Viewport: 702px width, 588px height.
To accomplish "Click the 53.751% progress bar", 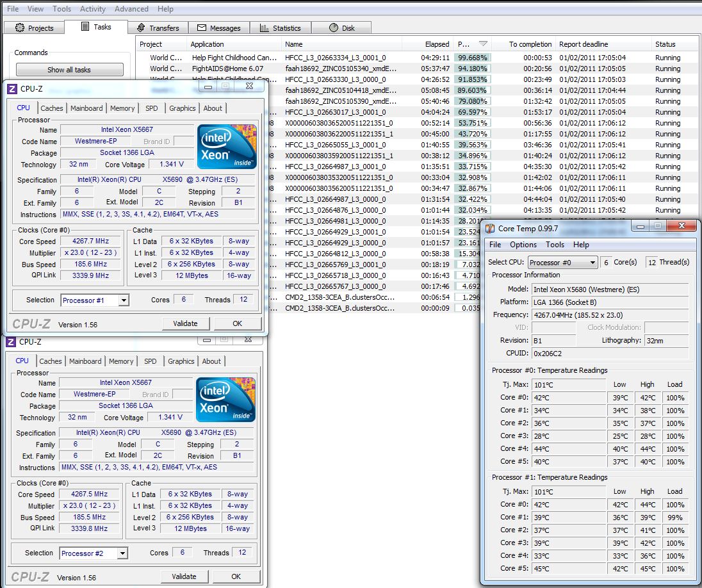I will pyautogui.click(x=472, y=123).
